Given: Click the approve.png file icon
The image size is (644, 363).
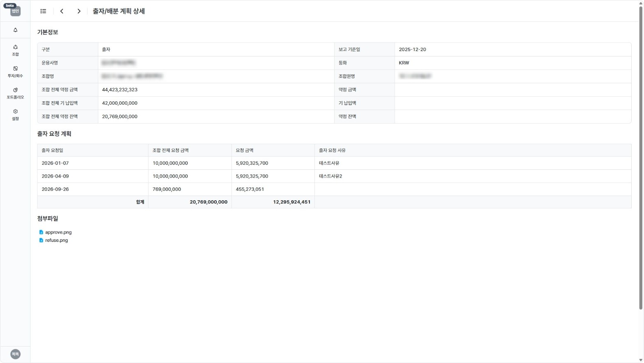Looking at the screenshot, I should point(41,232).
